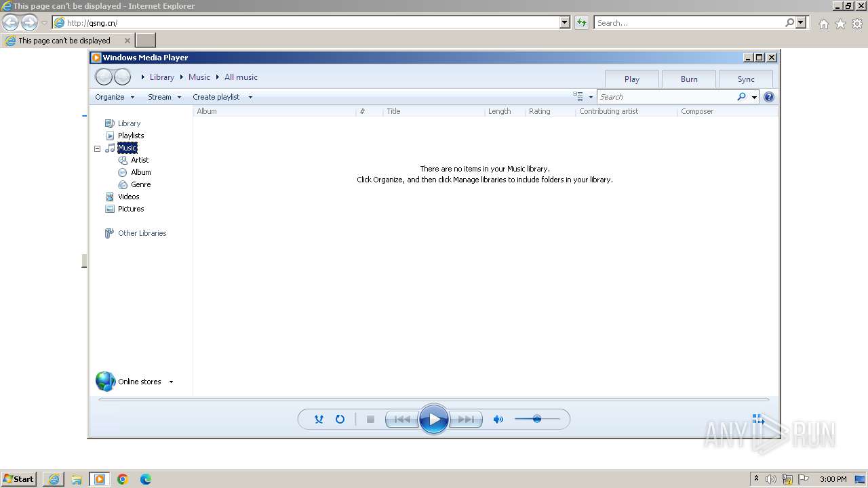Click the Internet Explorer address bar
Viewport: 868px width, 488px height.
click(306, 23)
